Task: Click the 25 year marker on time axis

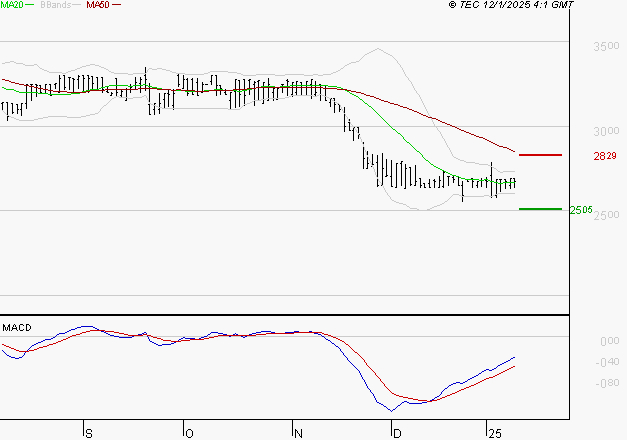Action: tap(495, 433)
